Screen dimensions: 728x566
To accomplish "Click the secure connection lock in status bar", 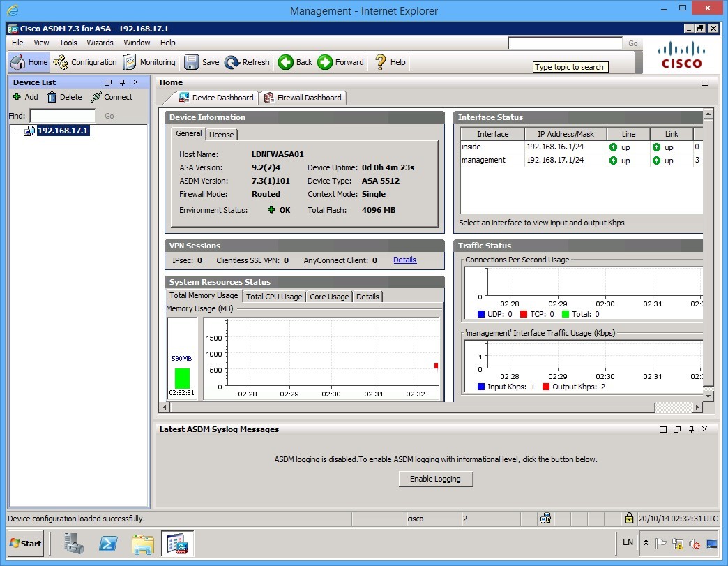I will click(629, 519).
